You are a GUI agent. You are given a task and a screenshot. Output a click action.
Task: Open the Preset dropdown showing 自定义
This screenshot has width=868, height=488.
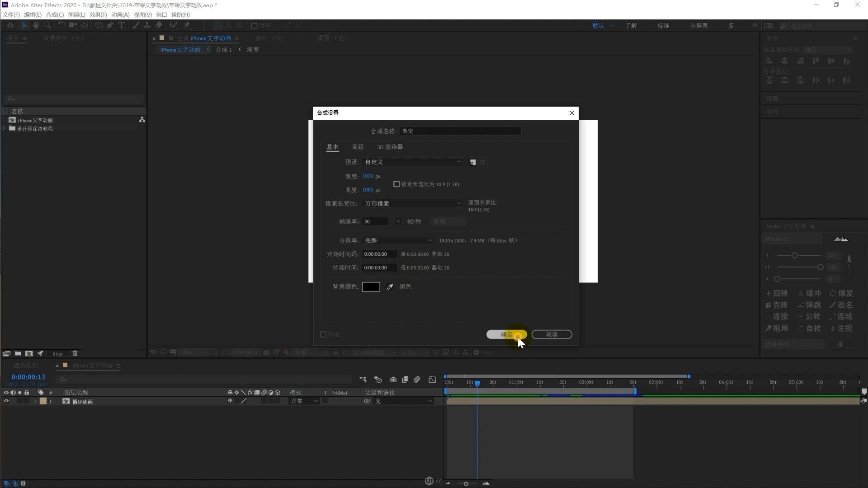(x=412, y=162)
